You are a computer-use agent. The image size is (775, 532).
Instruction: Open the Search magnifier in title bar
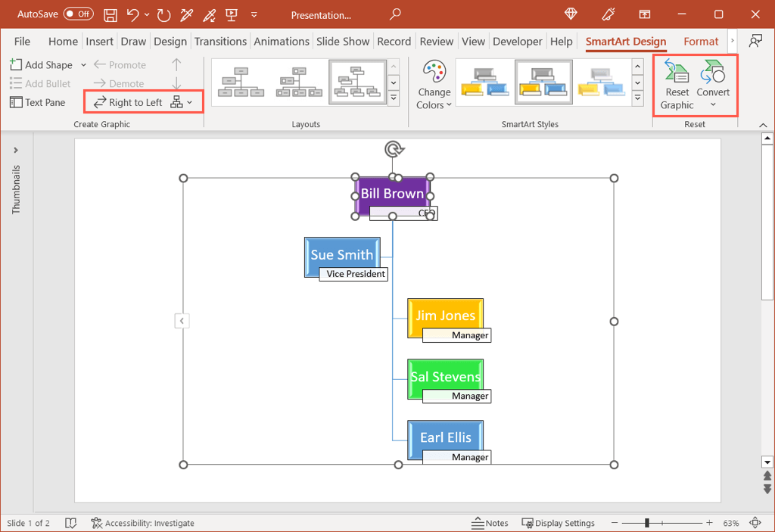(x=394, y=14)
